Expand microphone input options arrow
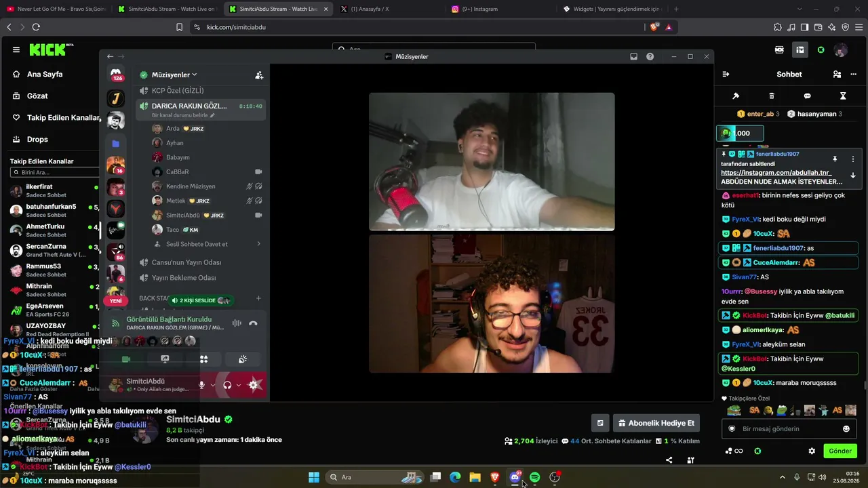This screenshot has width=868, height=488. tap(212, 385)
